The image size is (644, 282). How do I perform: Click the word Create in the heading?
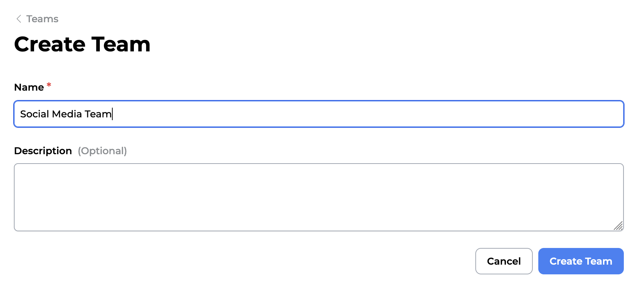[50, 44]
